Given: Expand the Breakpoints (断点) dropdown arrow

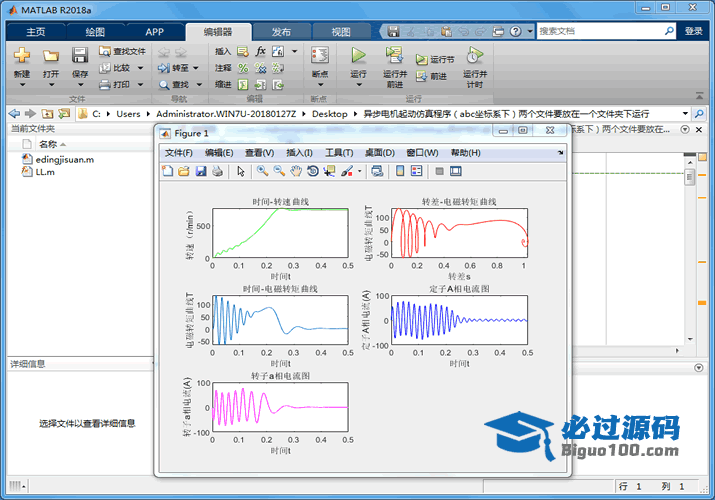Looking at the screenshot, I should coord(320,85).
